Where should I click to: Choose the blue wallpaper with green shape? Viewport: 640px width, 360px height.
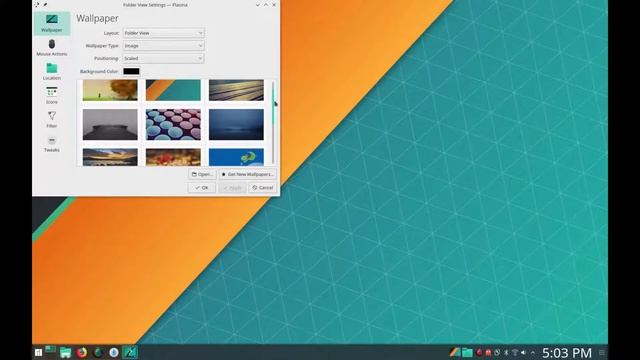point(236,157)
